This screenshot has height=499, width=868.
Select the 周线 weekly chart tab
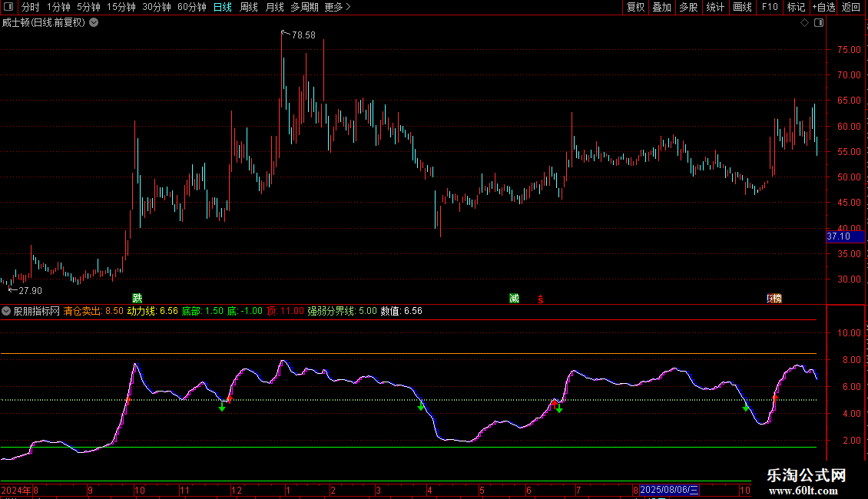point(249,8)
